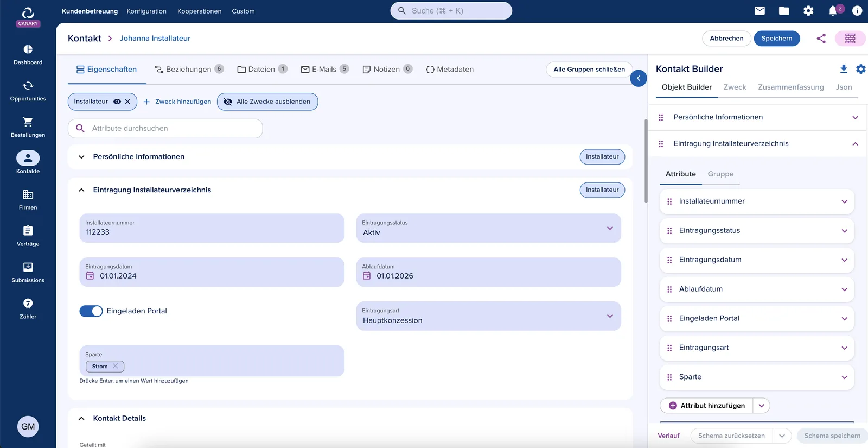Remove the Strom tag
This screenshot has width=868, height=448.
tap(115, 367)
